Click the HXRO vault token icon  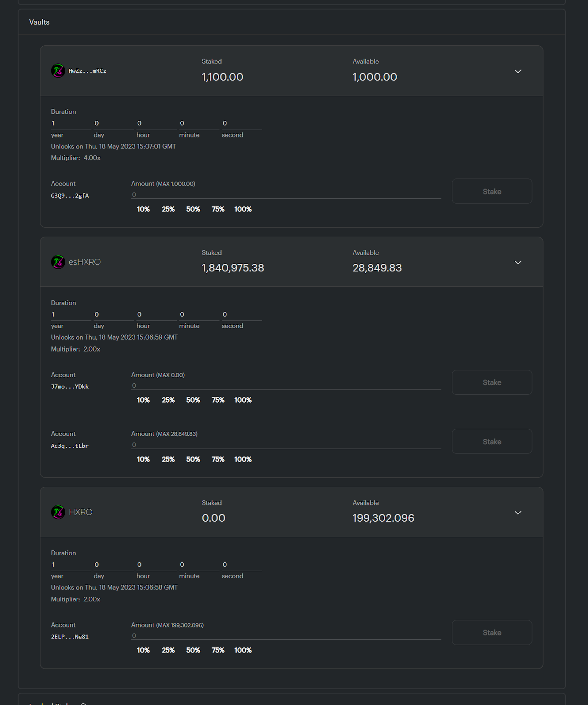[58, 512]
